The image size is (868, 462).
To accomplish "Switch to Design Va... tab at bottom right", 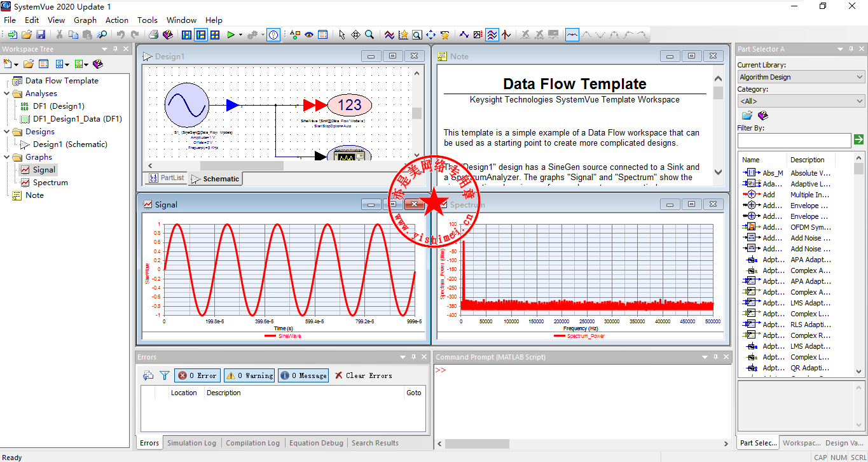I will pos(844,443).
